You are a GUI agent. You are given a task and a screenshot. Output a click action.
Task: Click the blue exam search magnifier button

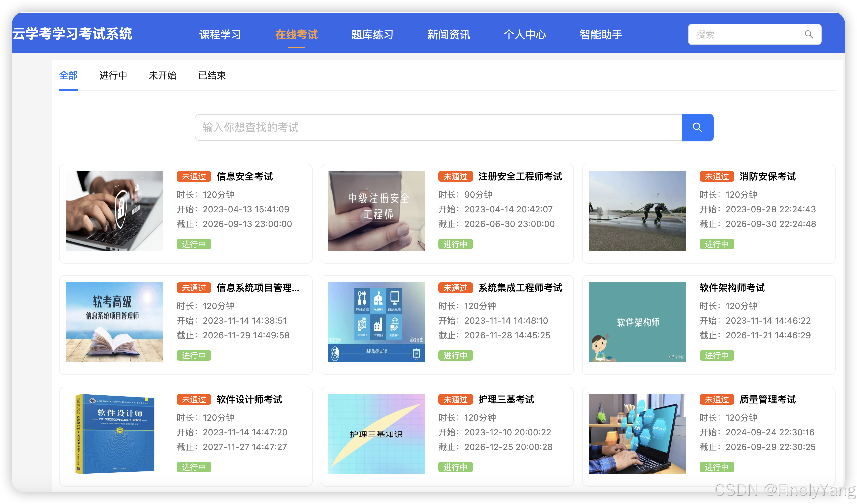tap(697, 128)
